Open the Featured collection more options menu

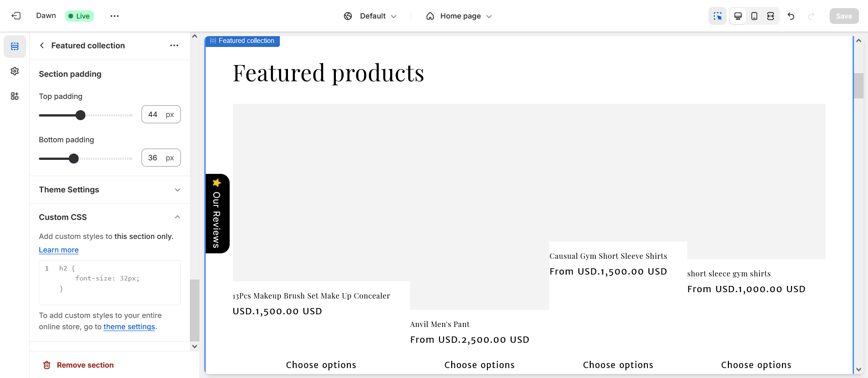(x=174, y=46)
